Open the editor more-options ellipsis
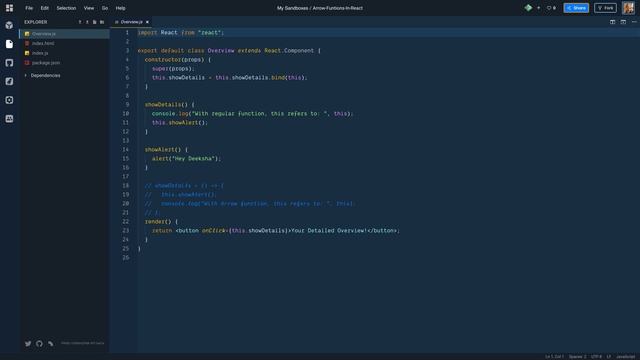This screenshot has width=640, height=360. 634,22
